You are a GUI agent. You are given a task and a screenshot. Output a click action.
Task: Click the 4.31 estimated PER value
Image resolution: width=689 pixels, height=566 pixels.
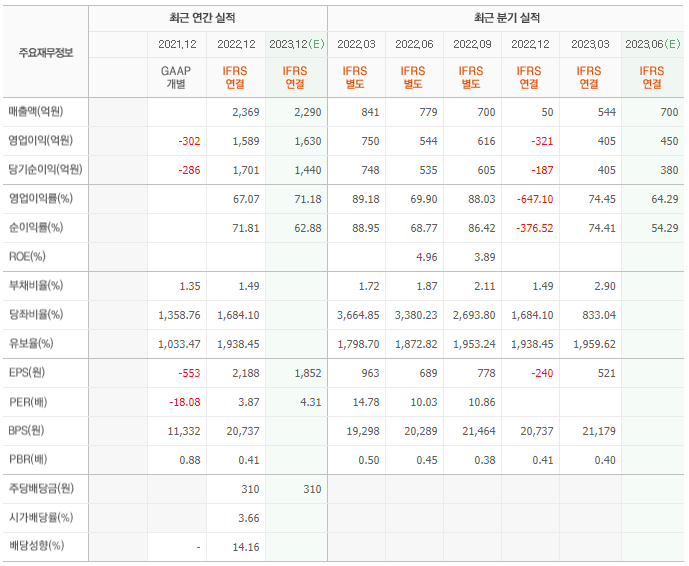point(311,403)
